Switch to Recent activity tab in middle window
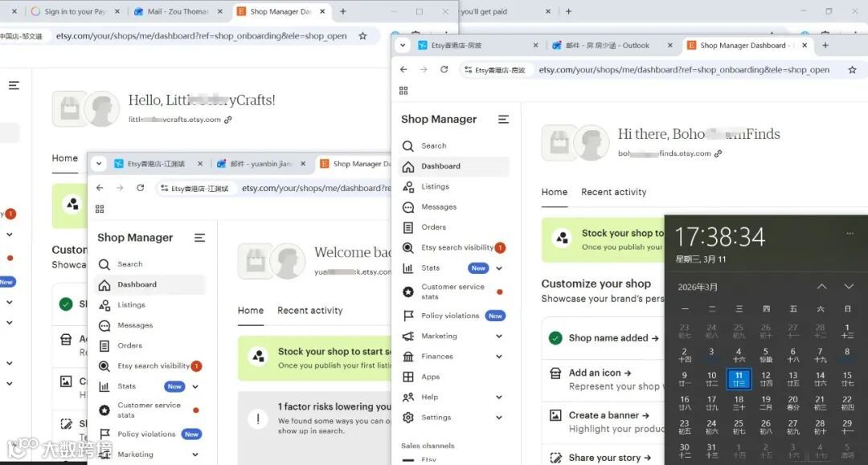The height and width of the screenshot is (465, 868). [x=310, y=310]
